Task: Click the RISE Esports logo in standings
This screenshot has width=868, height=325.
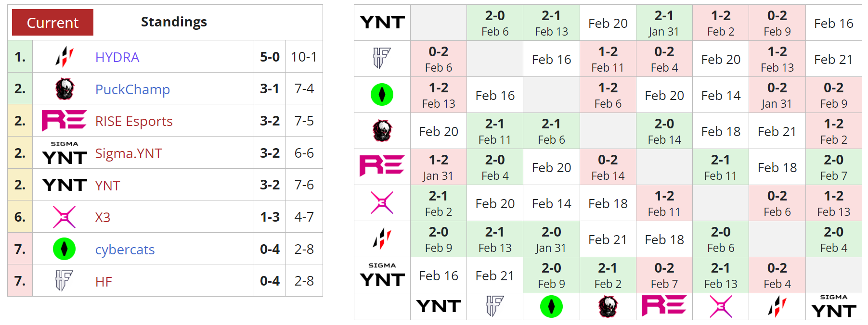Action: pyautogui.click(x=64, y=121)
